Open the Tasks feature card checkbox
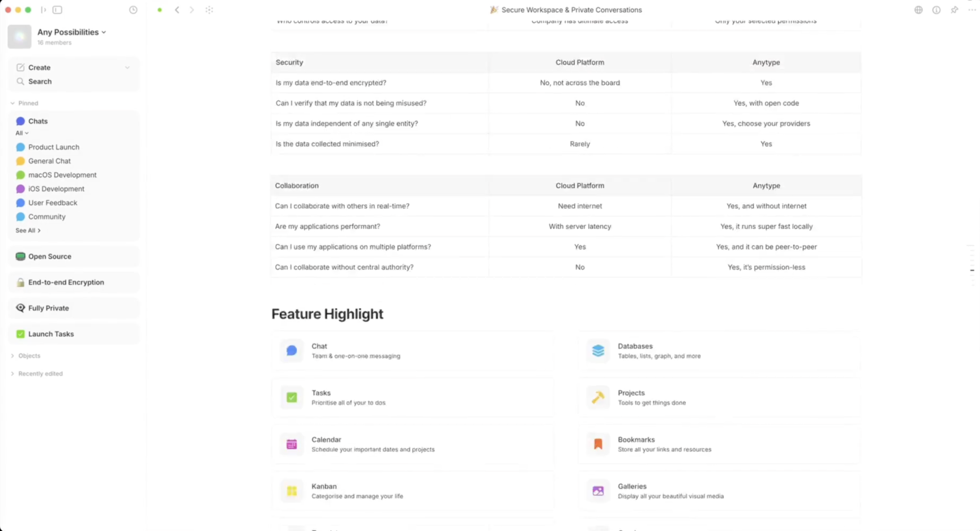980x531 pixels. [292, 397]
